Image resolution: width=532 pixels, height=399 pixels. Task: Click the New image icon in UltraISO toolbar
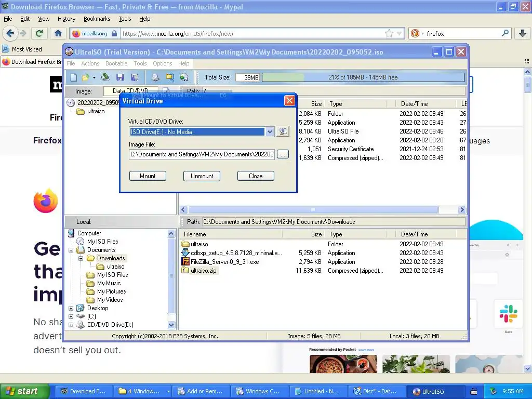pos(73,77)
